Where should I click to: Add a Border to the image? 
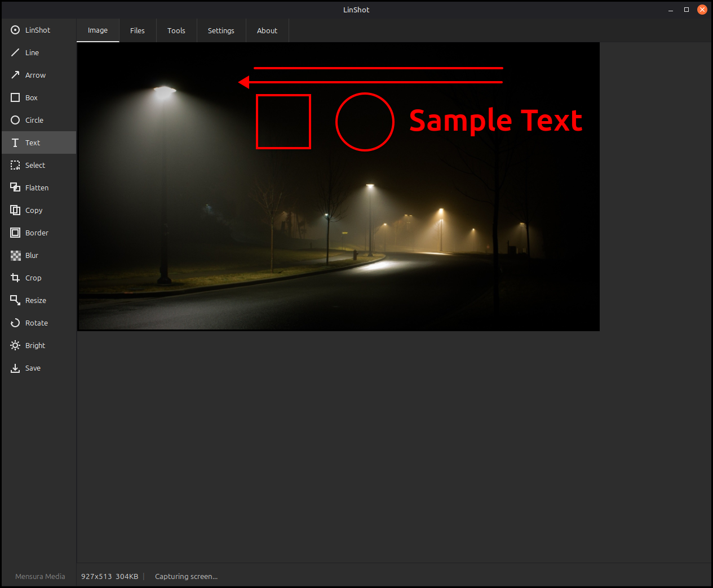(39, 233)
